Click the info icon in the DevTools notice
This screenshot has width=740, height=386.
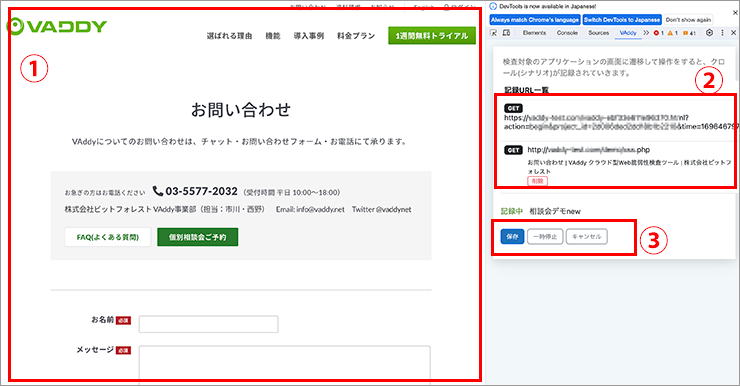[493, 7]
